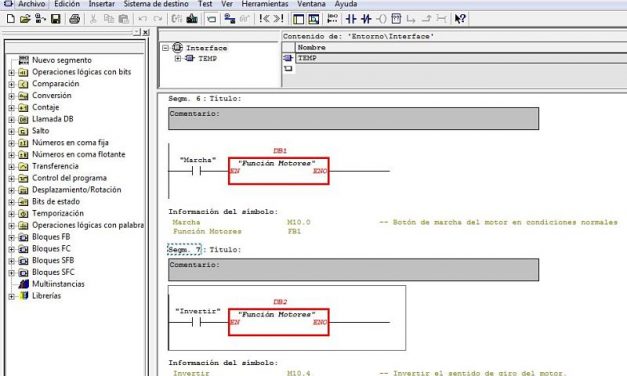
Task: Click the open branch toolbar icon
Action: (x=411, y=19)
